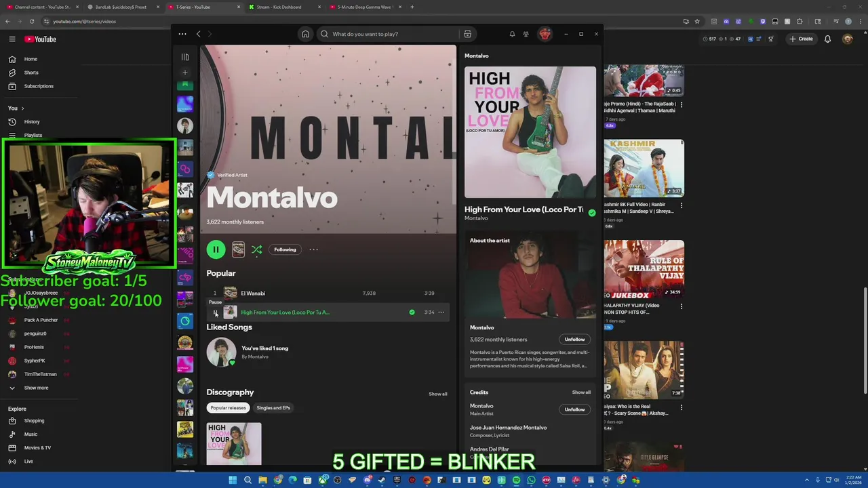The image size is (868, 488).
Task: Open the Spotify profile avatar menu
Action: click(x=545, y=34)
